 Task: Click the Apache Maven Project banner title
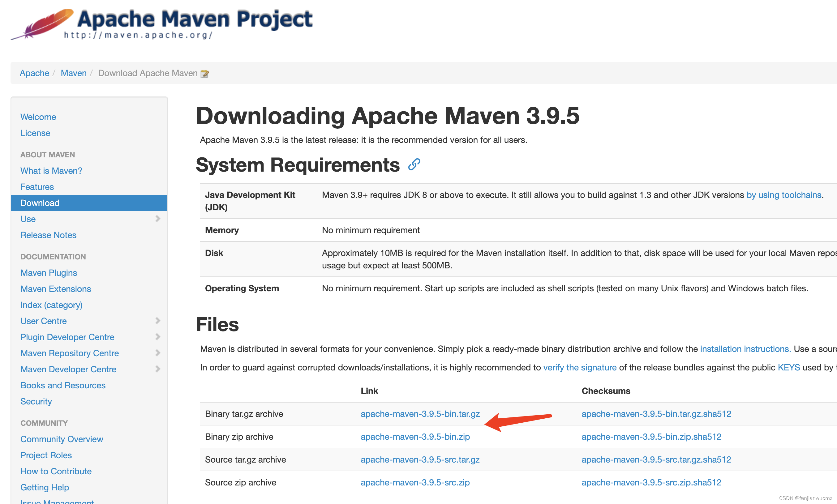point(195,19)
